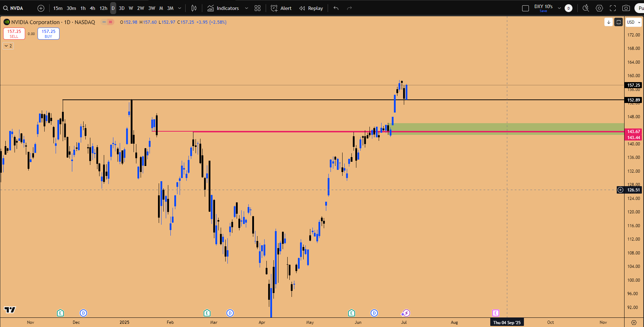Switch to 3D interval
The image size is (644, 327).
click(122, 8)
